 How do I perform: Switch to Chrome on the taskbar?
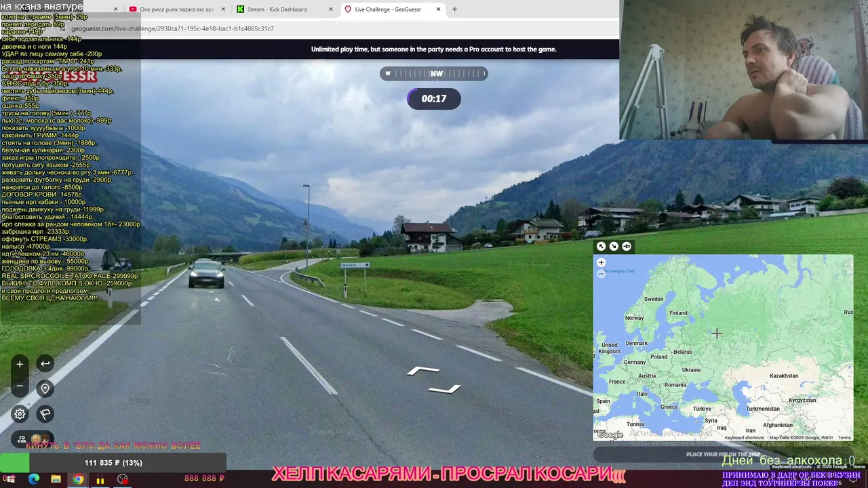(78, 479)
